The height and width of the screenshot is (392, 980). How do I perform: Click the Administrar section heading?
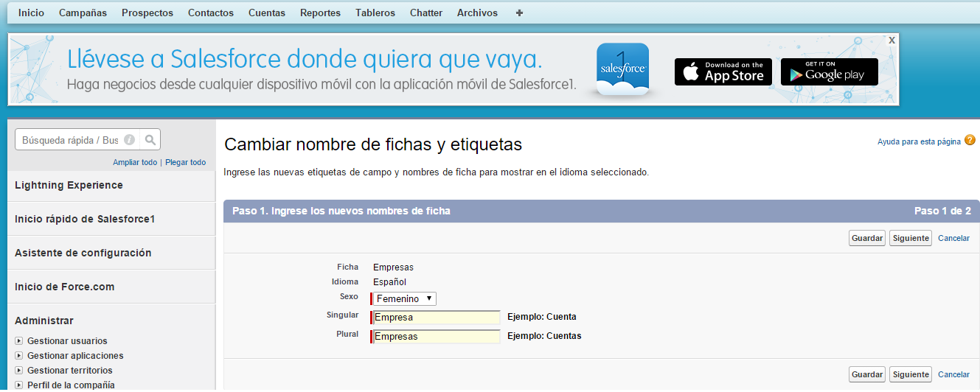coord(44,321)
